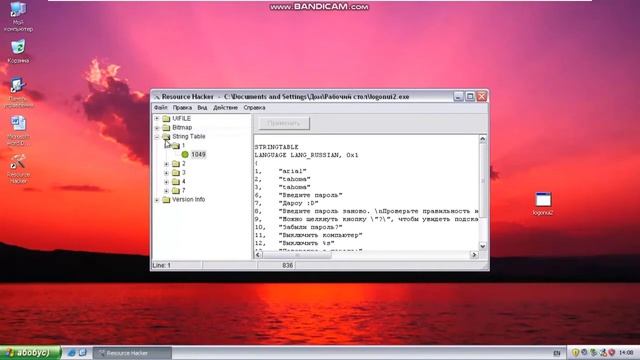The width and height of the screenshot is (640, 360).
Task: Click the Line: 1 status bar entry
Action: 162,265
